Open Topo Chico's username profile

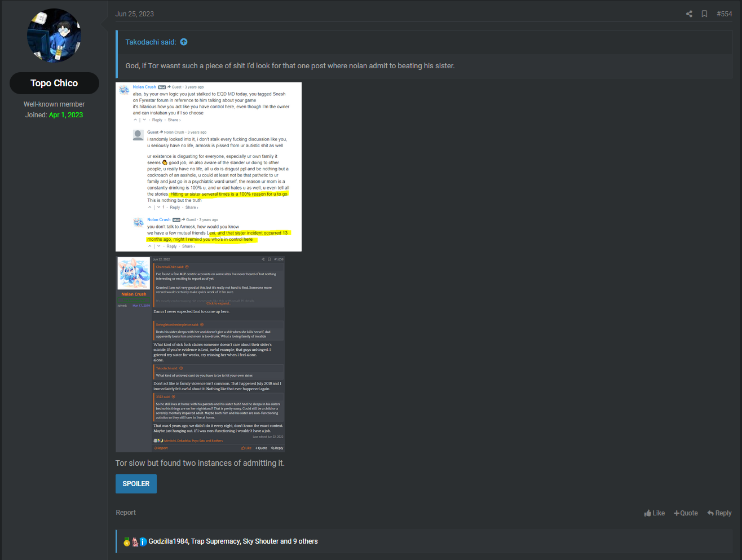pyautogui.click(x=54, y=83)
